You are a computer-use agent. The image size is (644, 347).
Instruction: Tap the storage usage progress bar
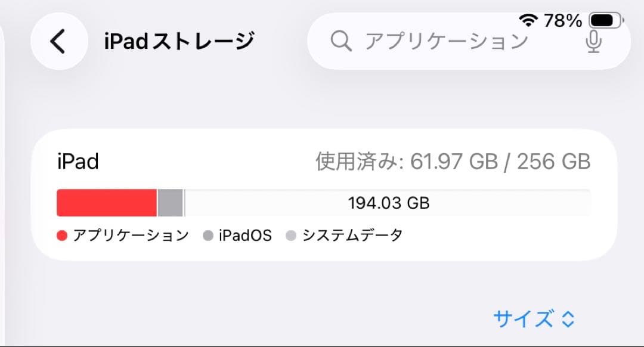click(x=322, y=203)
